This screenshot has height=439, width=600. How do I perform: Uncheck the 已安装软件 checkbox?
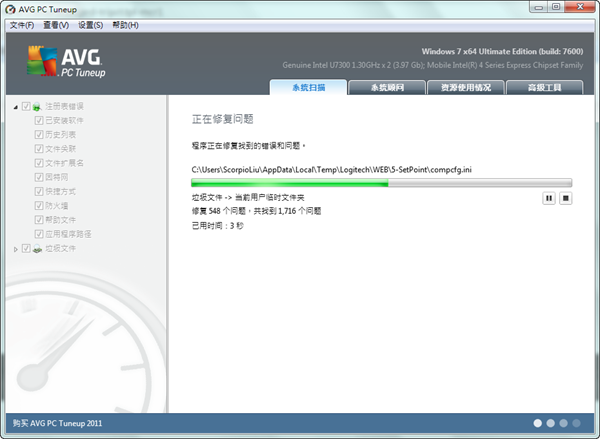point(39,120)
